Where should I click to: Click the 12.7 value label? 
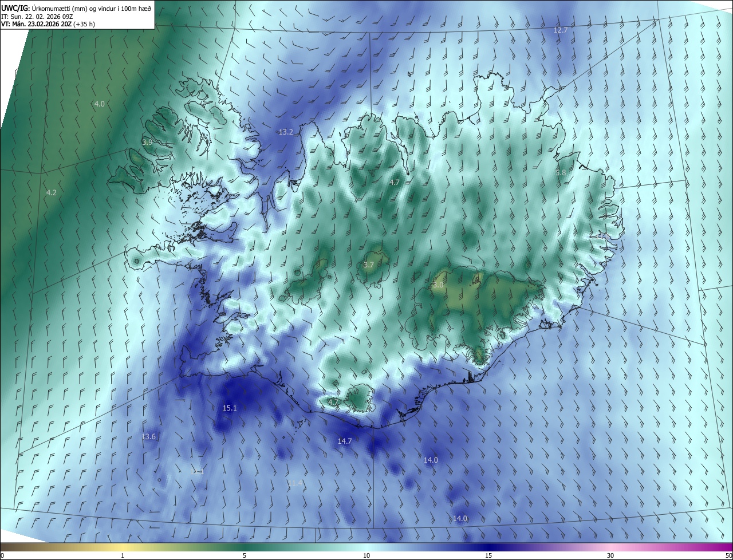(x=561, y=30)
